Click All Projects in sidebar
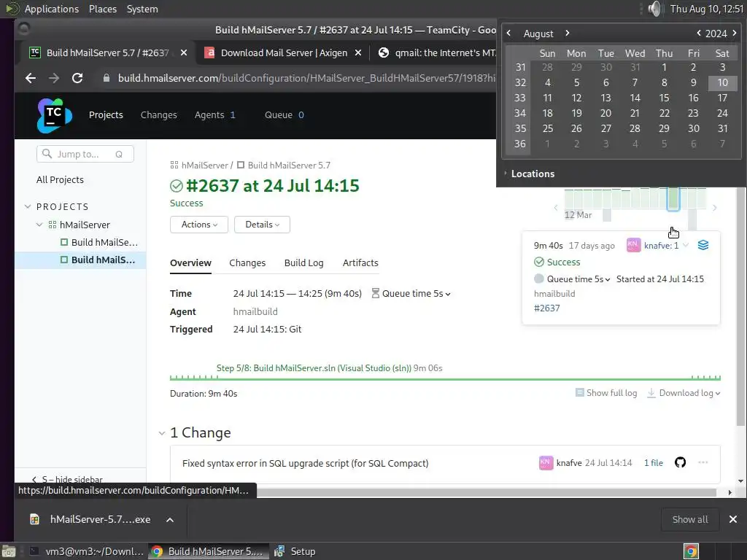This screenshot has width=747, height=560. coord(60,179)
